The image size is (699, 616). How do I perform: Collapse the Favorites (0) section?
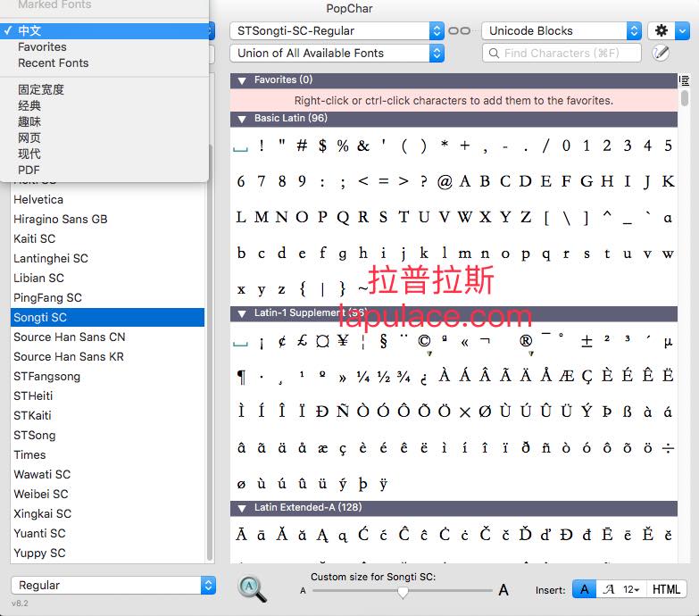242,80
